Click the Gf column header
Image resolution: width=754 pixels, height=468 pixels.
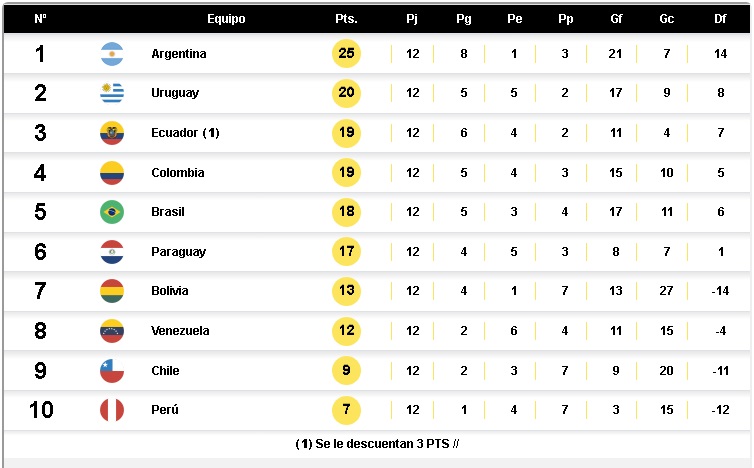coord(616,19)
